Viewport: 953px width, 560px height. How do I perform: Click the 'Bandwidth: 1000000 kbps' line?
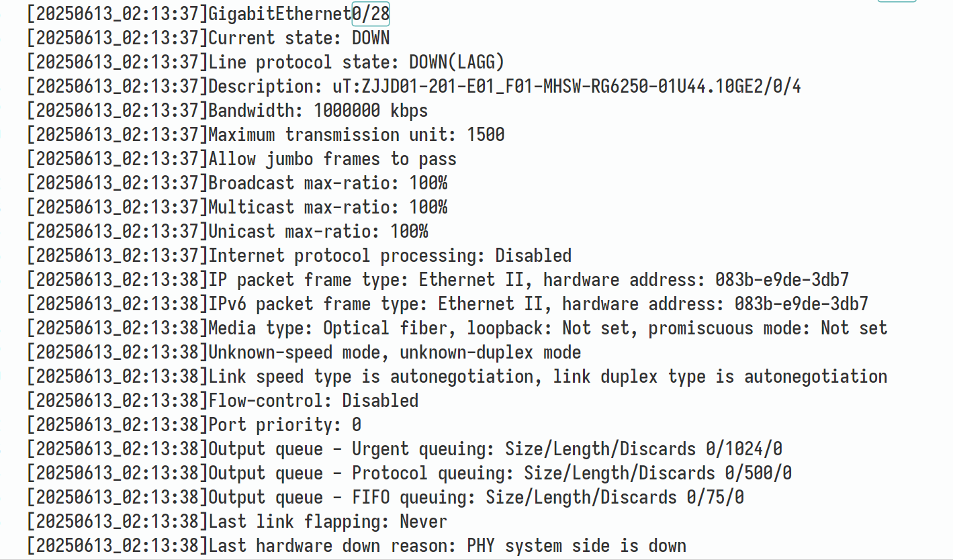coord(318,111)
